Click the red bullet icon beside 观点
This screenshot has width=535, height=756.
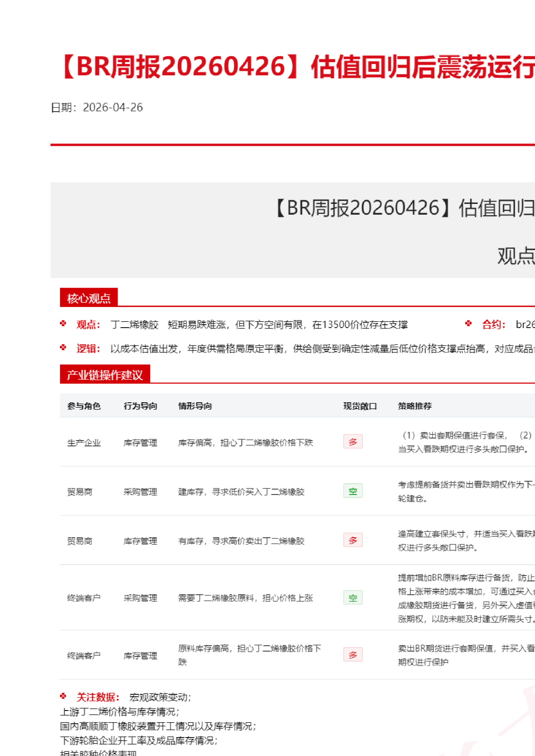(x=63, y=324)
